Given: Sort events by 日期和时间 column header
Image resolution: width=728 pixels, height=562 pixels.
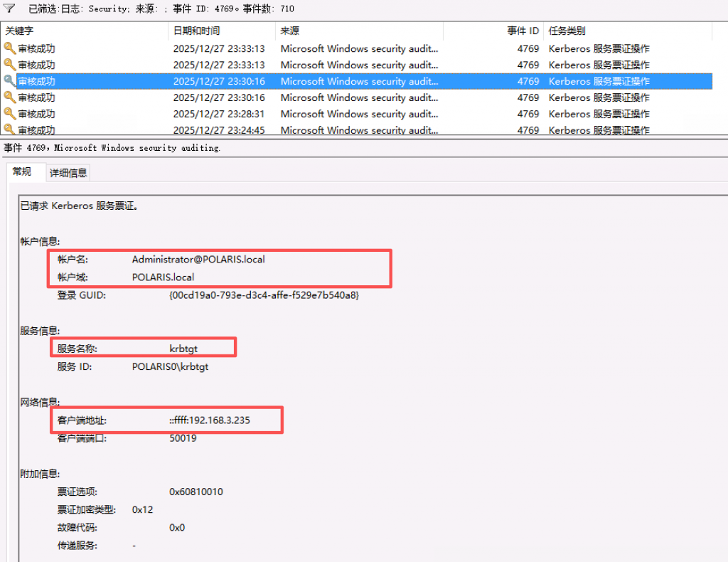Looking at the screenshot, I should coord(197,31).
